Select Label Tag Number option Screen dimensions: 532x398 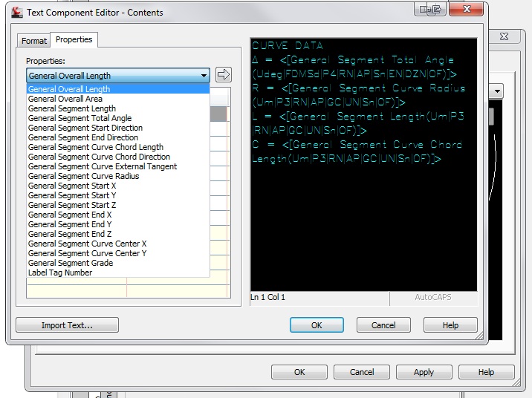pos(117,273)
